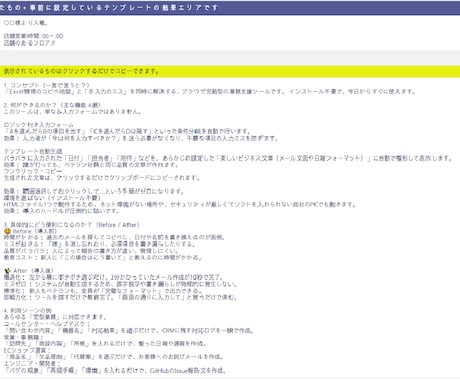Click the line 'あらゆる「定型業務」に対応できます。'
This screenshot has height=380, width=460.
coord(55,317)
